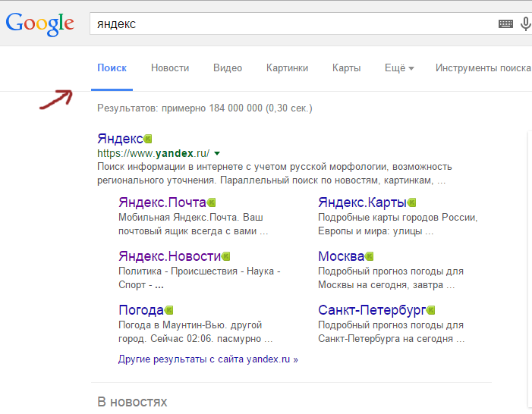Open the Карты tab
This screenshot has width=532, height=414.
[x=346, y=68]
